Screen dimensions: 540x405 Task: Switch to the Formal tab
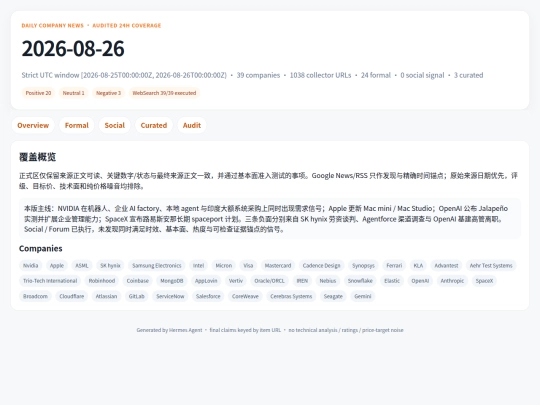[x=77, y=125]
